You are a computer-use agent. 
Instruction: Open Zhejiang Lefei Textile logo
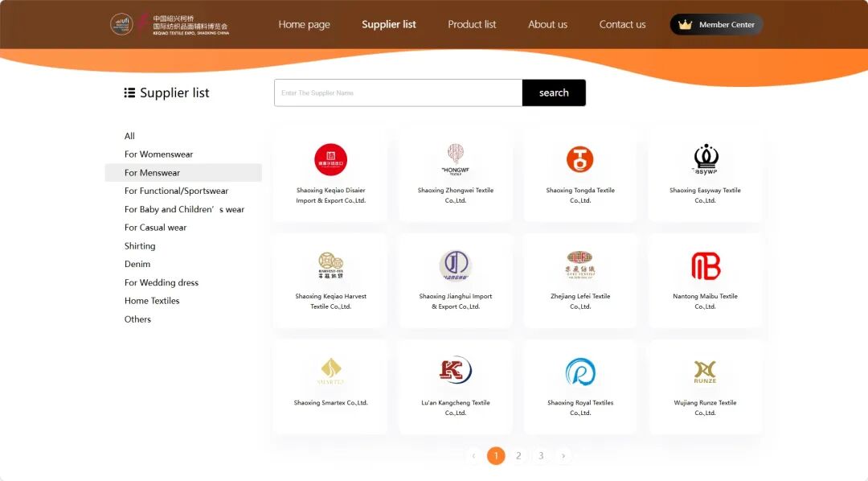coord(579,265)
